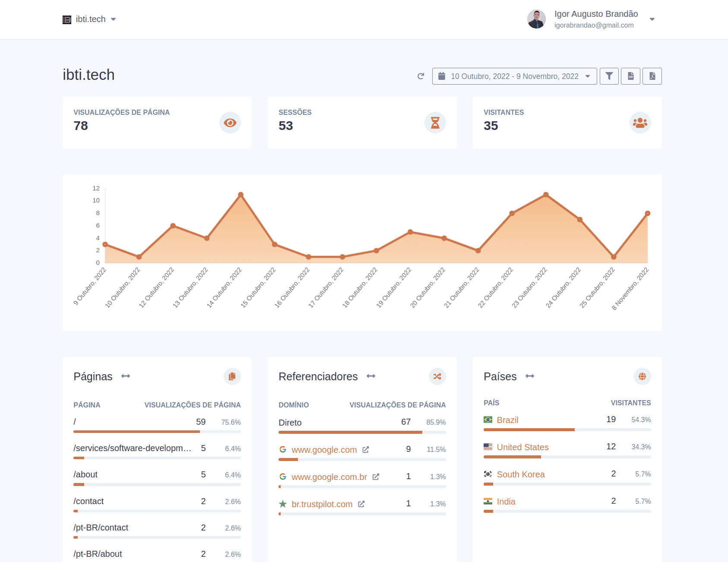Viewport: 728px width, 562px height.
Task: Refresh the analytics data
Action: click(x=421, y=76)
